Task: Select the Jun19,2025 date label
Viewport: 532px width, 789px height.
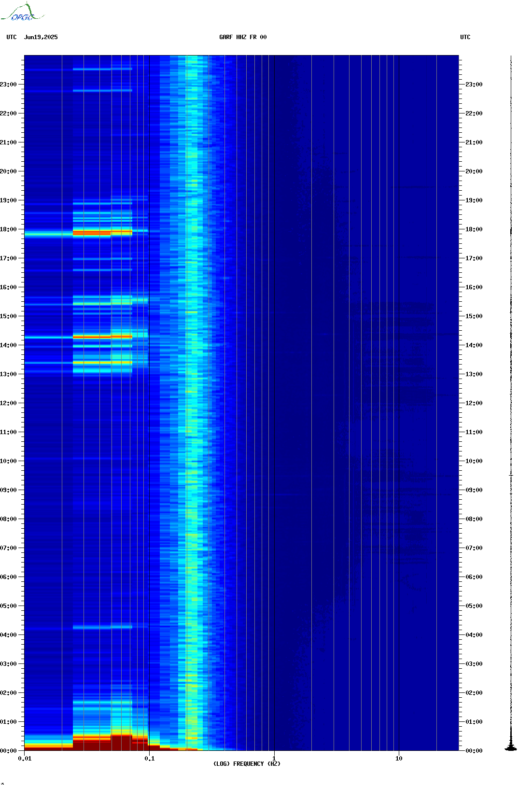Action: 41,37
